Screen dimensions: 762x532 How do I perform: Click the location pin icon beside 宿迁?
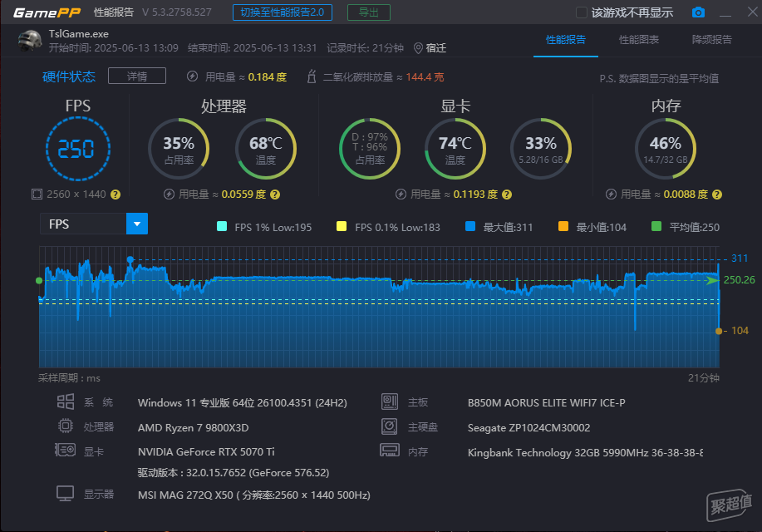tap(418, 48)
